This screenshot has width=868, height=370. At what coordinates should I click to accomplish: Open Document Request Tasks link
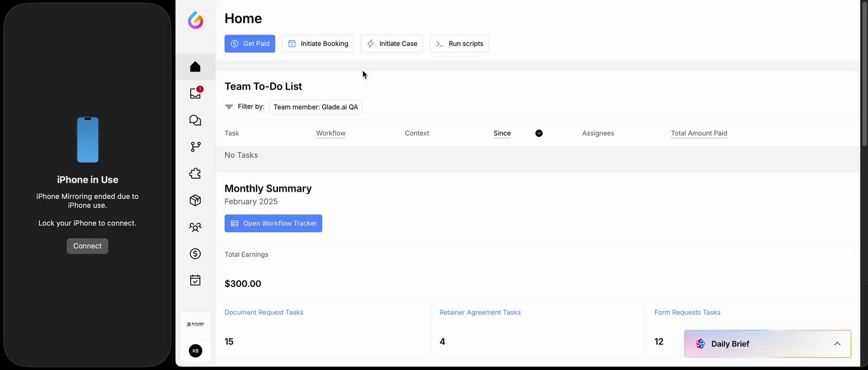click(x=264, y=312)
